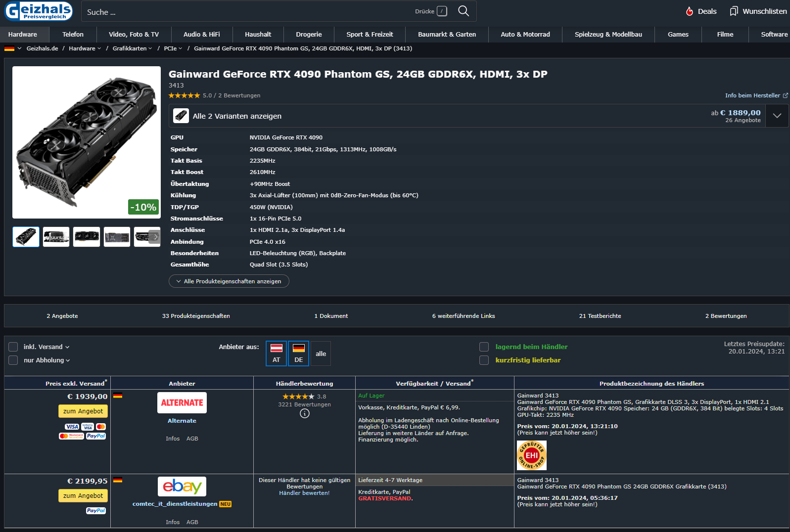Toggle the DE vendor country filter

coord(299,354)
